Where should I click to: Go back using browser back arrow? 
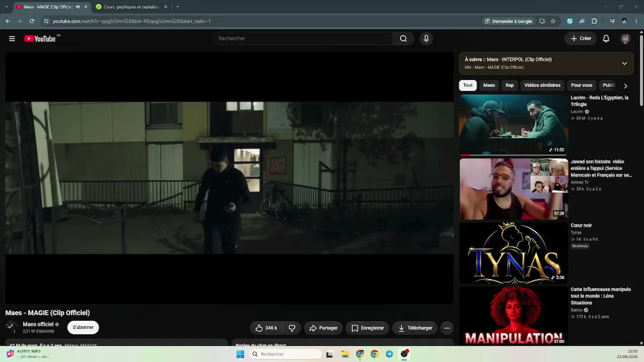(8, 21)
